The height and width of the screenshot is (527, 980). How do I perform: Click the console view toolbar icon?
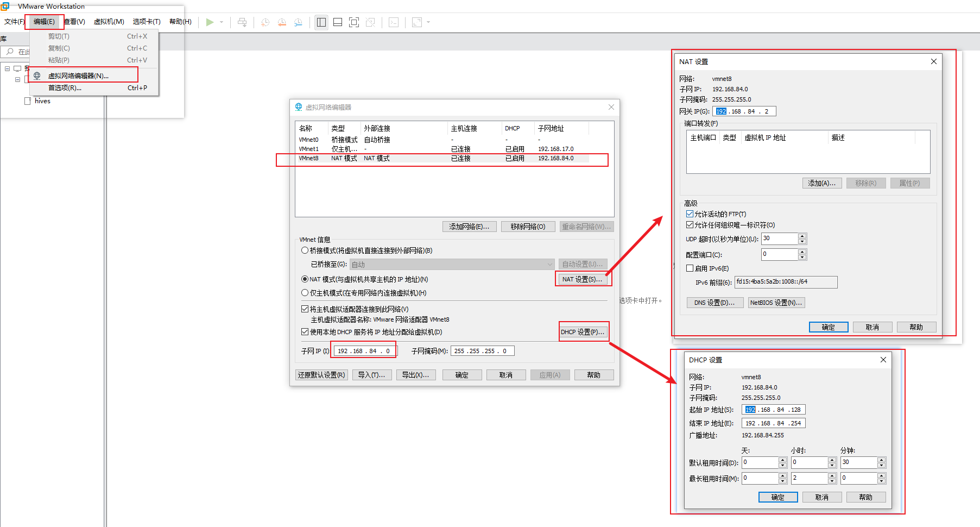(394, 22)
